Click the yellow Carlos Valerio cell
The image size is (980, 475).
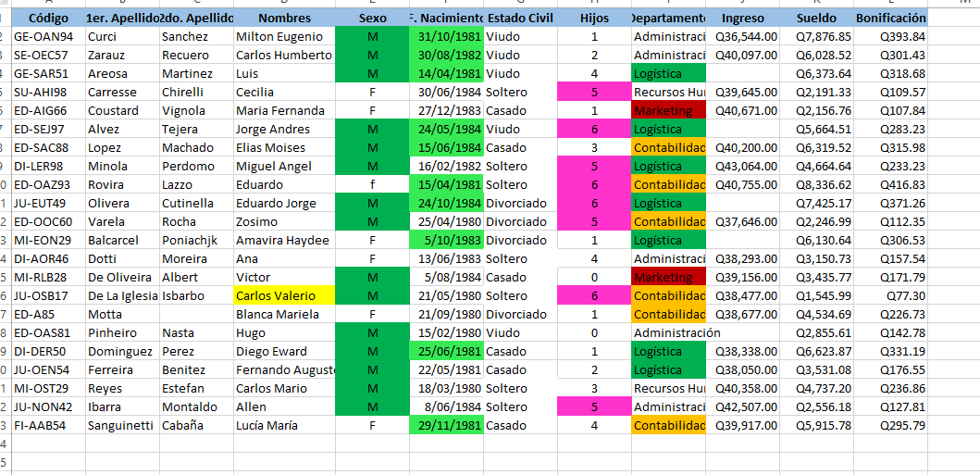[x=284, y=295]
